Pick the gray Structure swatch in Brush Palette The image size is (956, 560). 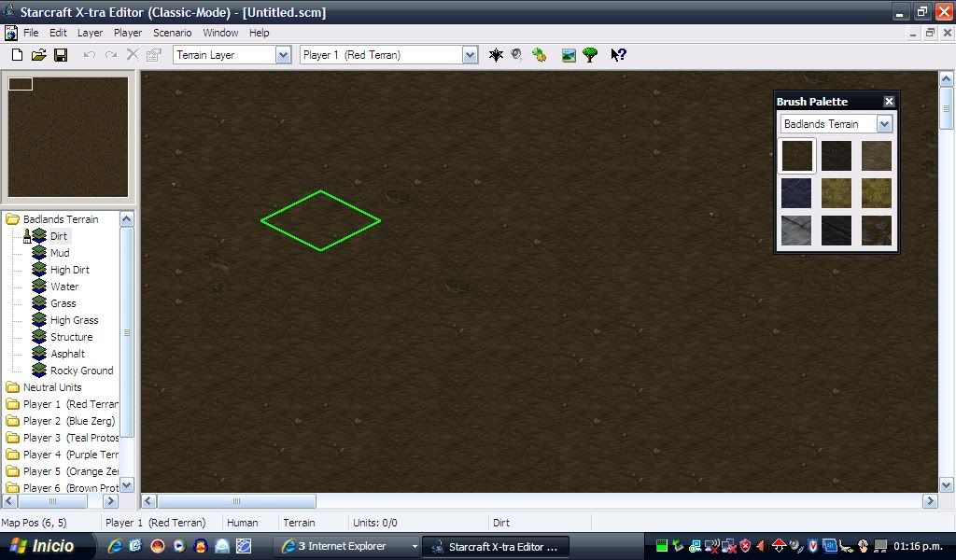click(797, 231)
